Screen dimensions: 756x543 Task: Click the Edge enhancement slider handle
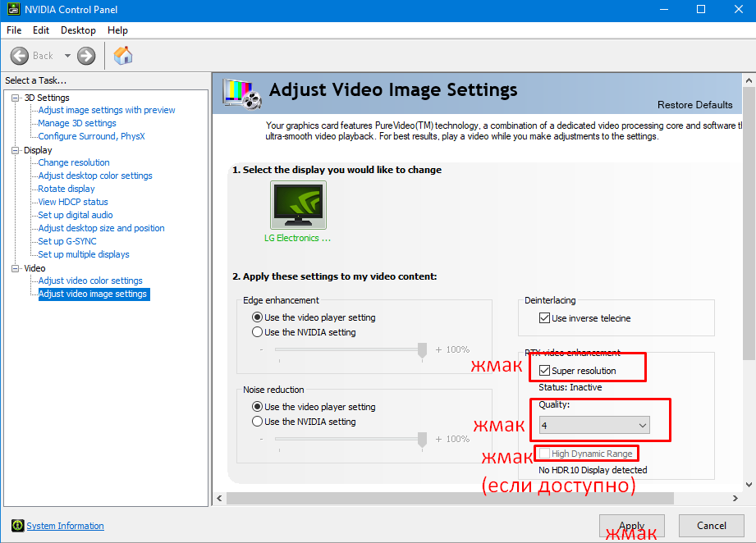[x=423, y=350]
